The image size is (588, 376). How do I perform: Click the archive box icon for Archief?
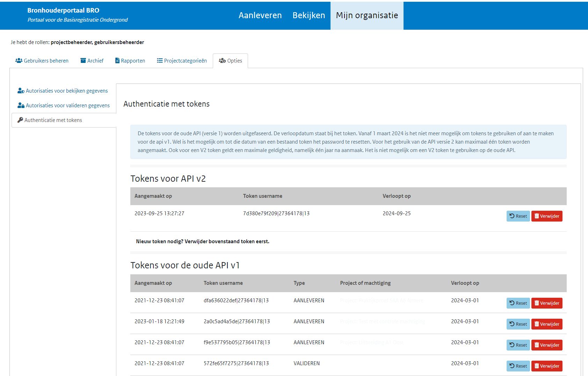point(83,60)
